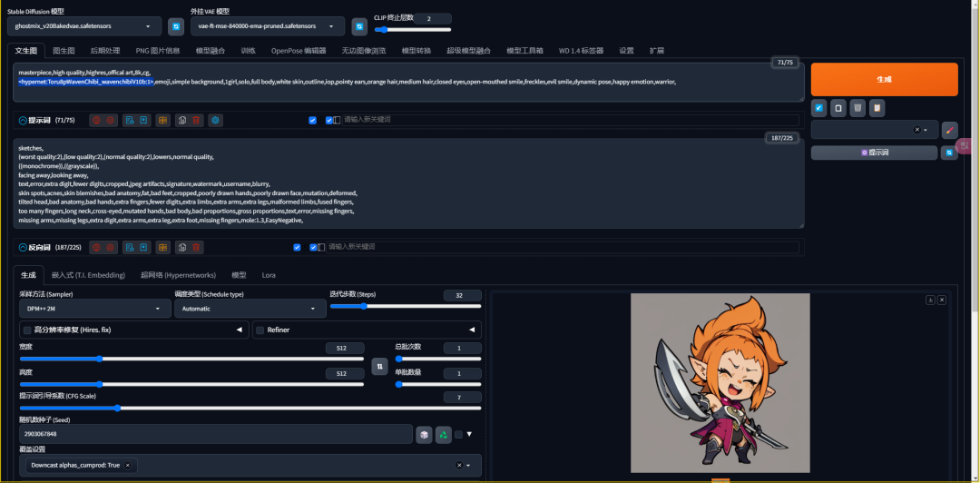The image size is (980, 483).
Task: Reuse last seed with recycle icon
Action: (x=443, y=435)
